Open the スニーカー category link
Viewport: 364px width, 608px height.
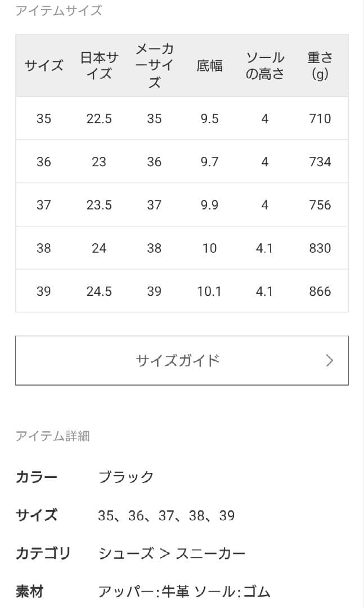(x=212, y=553)
